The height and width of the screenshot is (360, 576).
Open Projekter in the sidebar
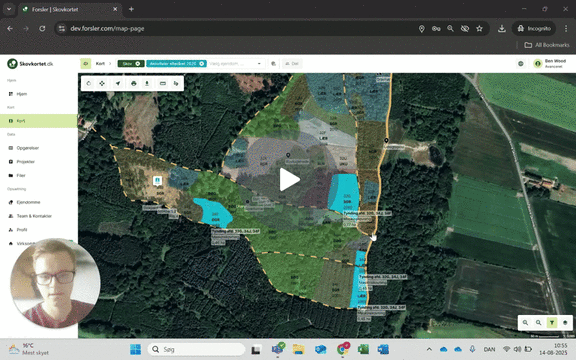tap(25, 162)
